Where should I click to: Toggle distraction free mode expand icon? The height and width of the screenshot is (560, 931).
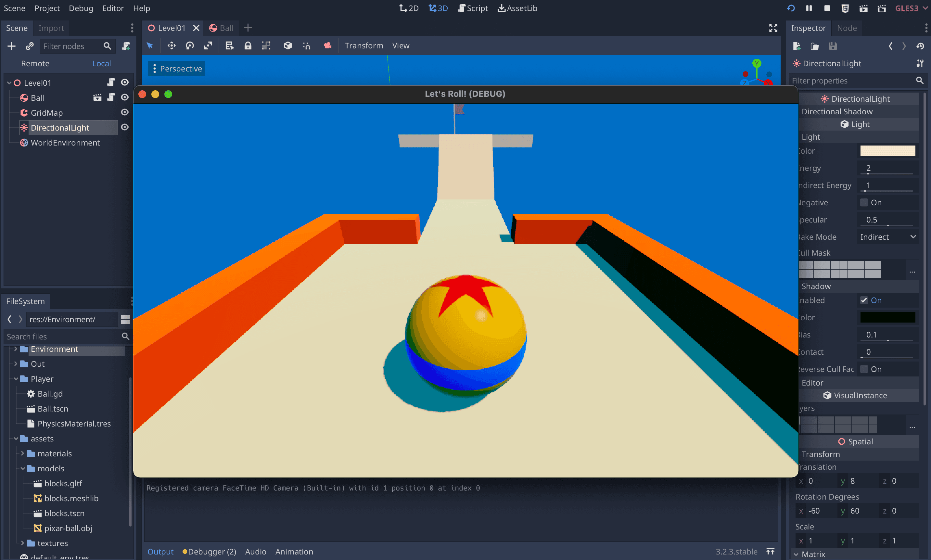pos(773,28)
